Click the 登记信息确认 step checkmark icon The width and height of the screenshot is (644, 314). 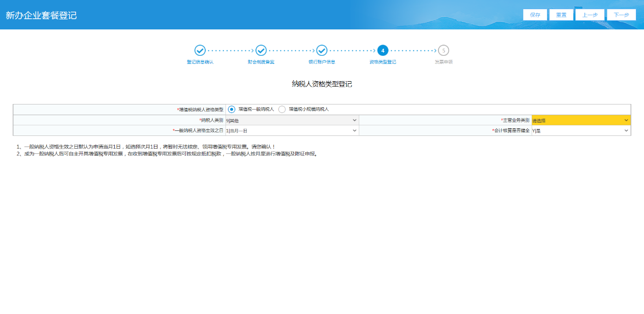point(200,50)
